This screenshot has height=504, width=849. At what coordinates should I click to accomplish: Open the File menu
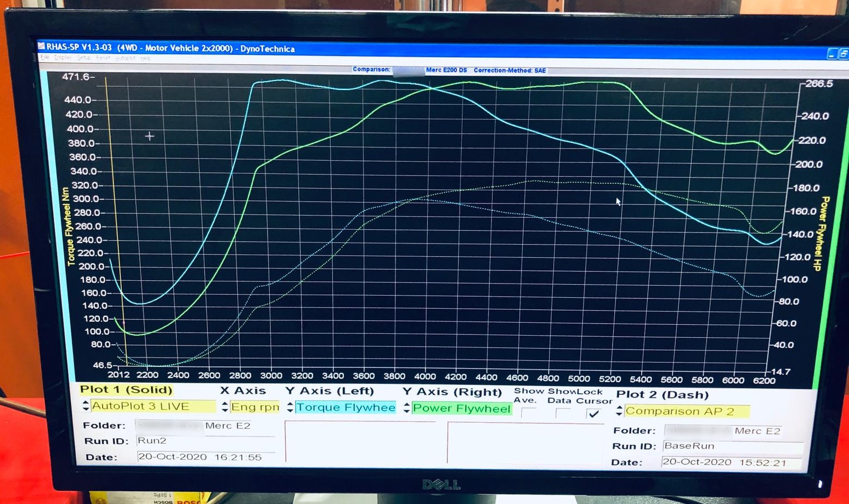[45, 58]
